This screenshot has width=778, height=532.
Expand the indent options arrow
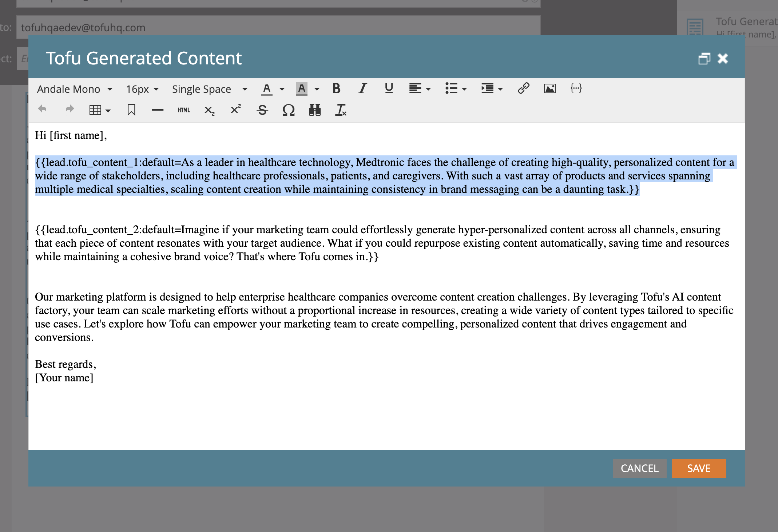tap(500, 89)
